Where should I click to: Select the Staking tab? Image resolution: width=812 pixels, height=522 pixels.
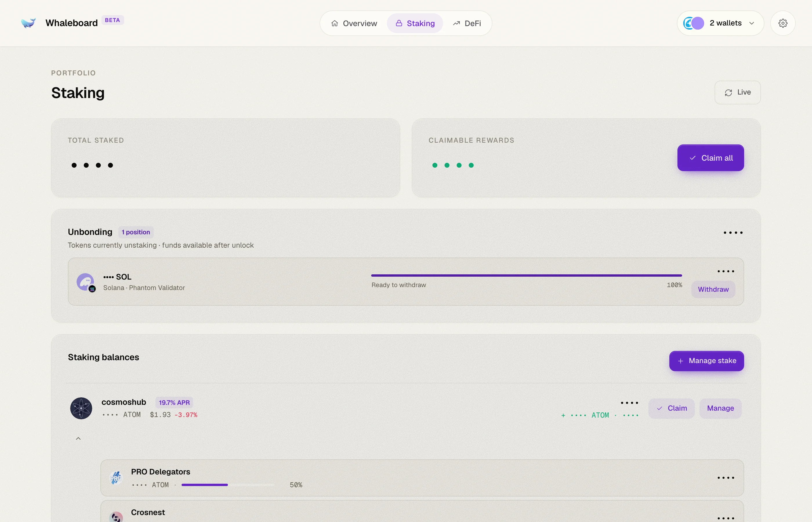point(415,23)
